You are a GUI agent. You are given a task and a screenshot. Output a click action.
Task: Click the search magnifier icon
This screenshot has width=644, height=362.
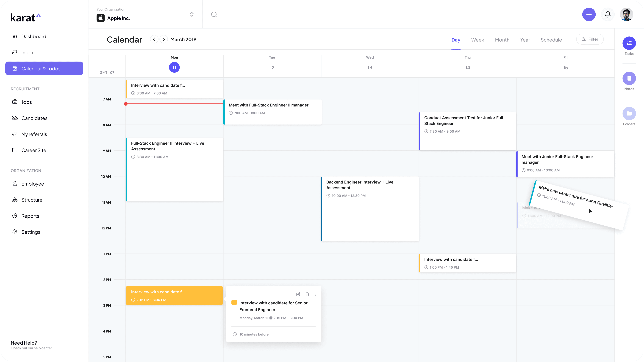pos(214,14)
